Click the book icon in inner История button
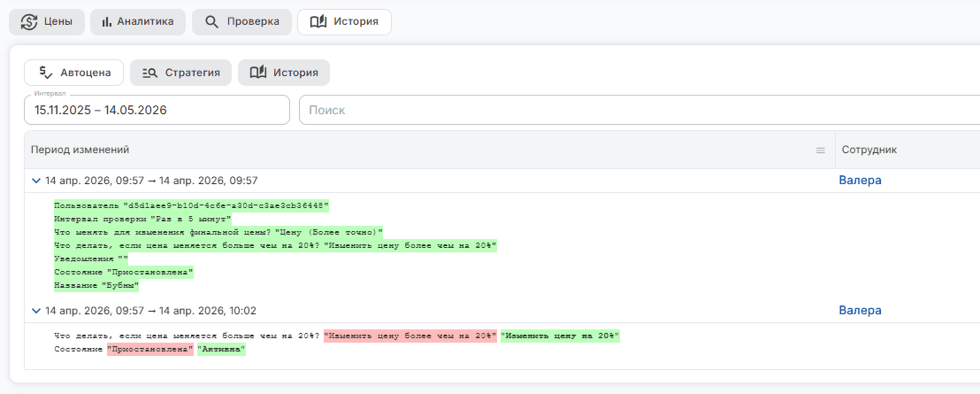The height and width of the screenshot is (394, 980). tap(258, 73)
